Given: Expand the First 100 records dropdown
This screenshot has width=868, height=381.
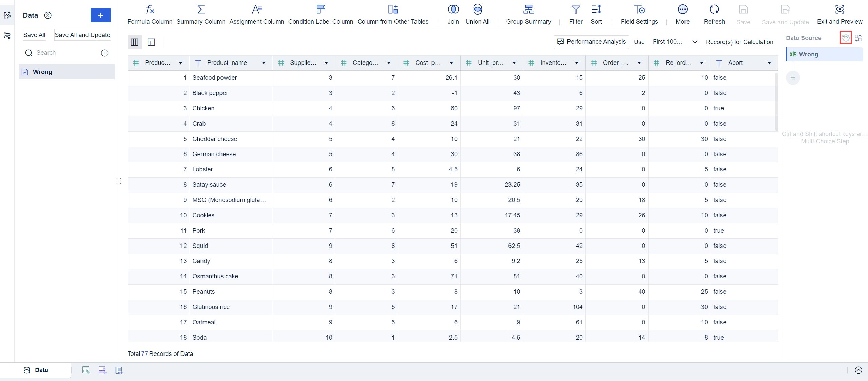Looking at the screenshot, I should pos(694,42).
